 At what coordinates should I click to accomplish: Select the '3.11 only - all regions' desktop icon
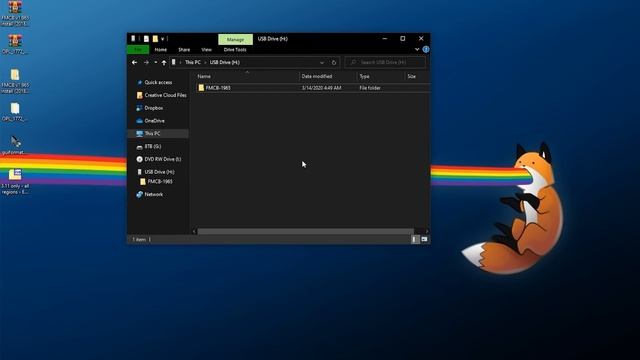pyautogui.click(x=15, y=182)
